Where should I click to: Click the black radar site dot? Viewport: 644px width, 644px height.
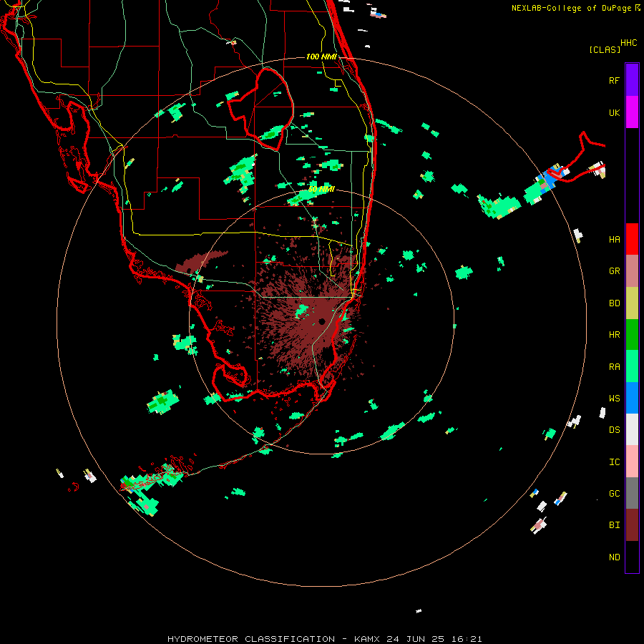[x=321, y=321]
